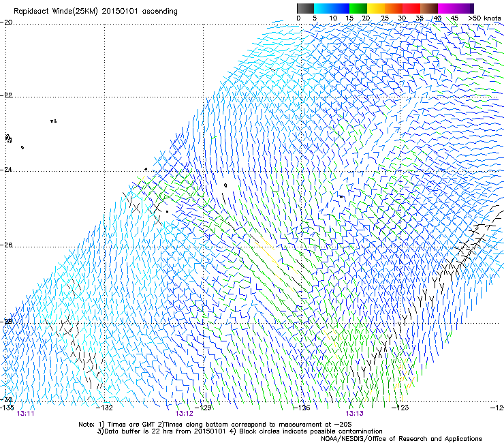Click the "-135" longitude axis label
This screenshot has height=443, width=504.
point(7,408)
